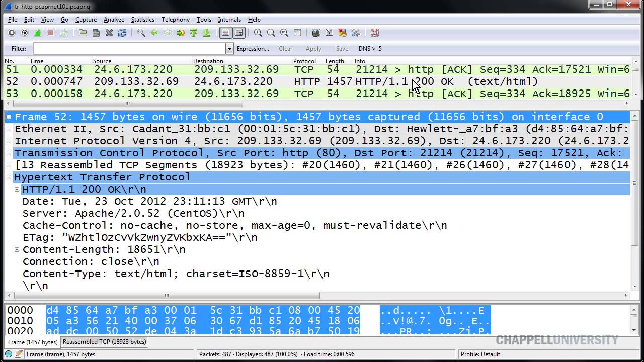The image size is (644, 362).
Task: Toggle auto scroll in live capture
Action: pos(239,33)
